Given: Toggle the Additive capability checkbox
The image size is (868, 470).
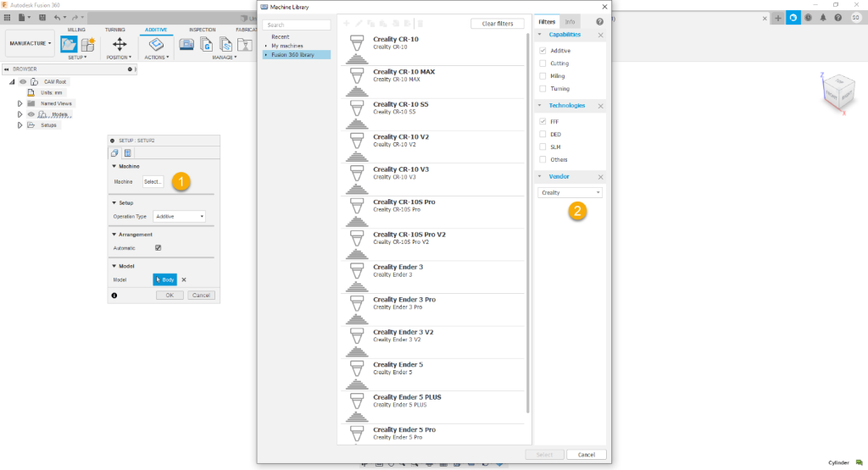Looking at the screenshot, I should click(x=542, y=50).
